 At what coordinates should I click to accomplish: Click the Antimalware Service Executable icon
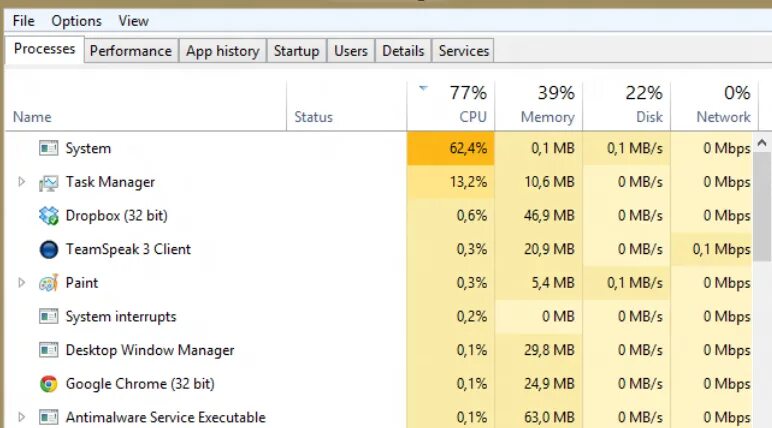click(48, 417)
